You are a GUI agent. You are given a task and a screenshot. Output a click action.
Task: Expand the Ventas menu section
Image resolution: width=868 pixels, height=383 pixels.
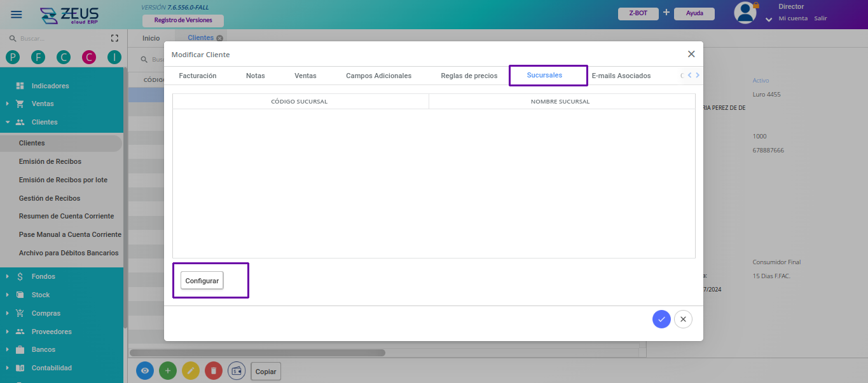click(7, 104)
